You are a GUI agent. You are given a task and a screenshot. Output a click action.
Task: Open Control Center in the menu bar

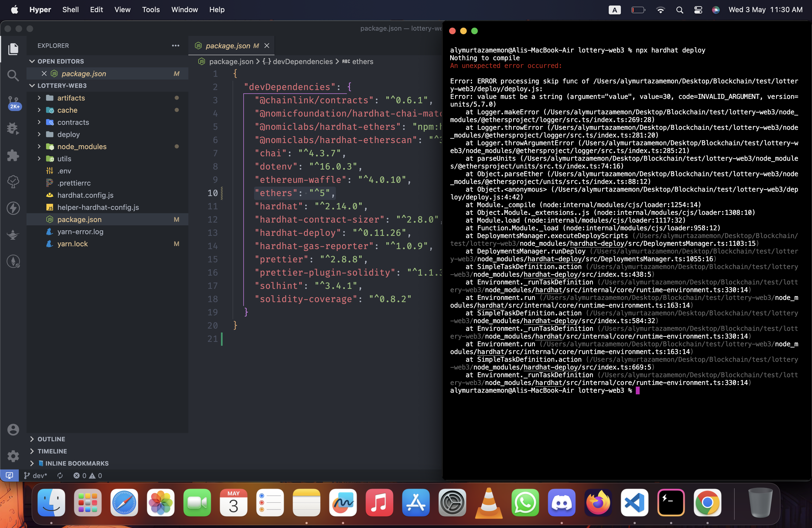click(x=698, y=10)
